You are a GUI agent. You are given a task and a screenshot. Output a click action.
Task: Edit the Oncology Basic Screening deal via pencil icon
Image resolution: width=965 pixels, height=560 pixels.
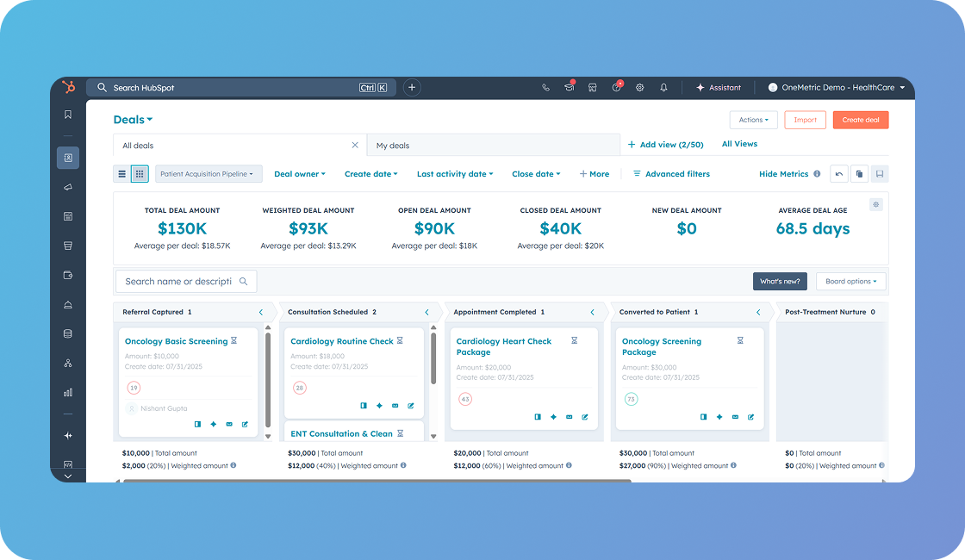coord(245,424)
